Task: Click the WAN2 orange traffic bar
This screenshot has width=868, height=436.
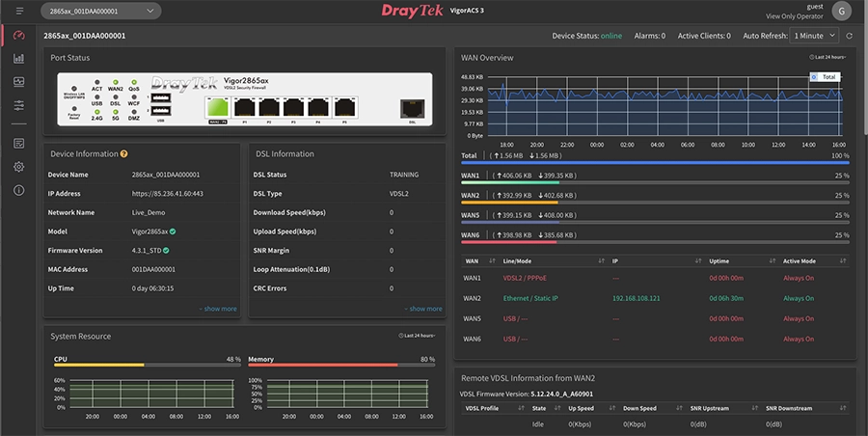Action: pyautogui.click(x=510, y=203)
